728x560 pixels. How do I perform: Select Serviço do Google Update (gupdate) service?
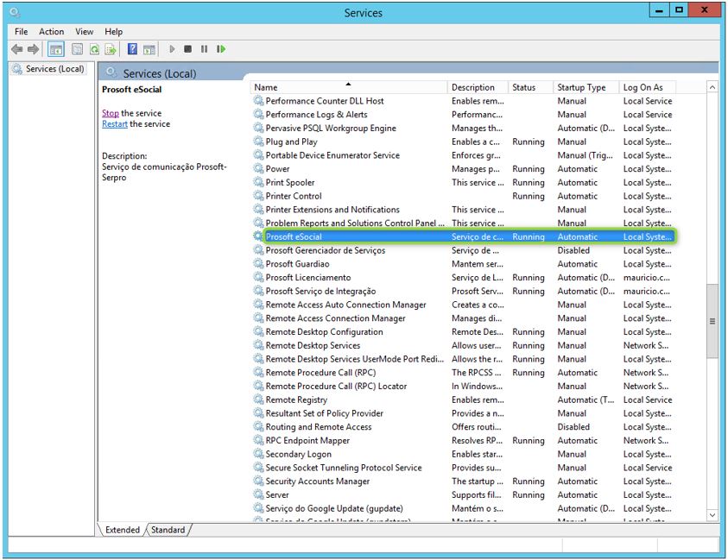point(463,508)
